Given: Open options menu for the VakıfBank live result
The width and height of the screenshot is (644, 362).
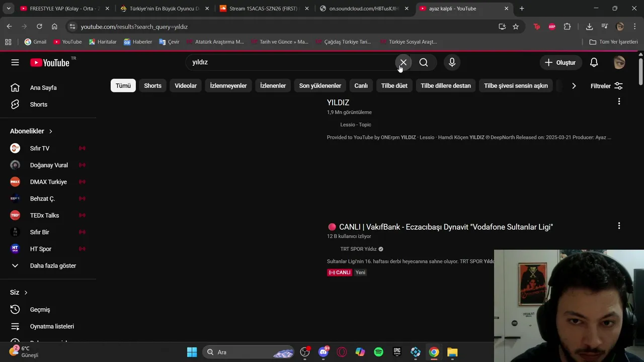Looking at the screenshot, I should click(619, 226).
